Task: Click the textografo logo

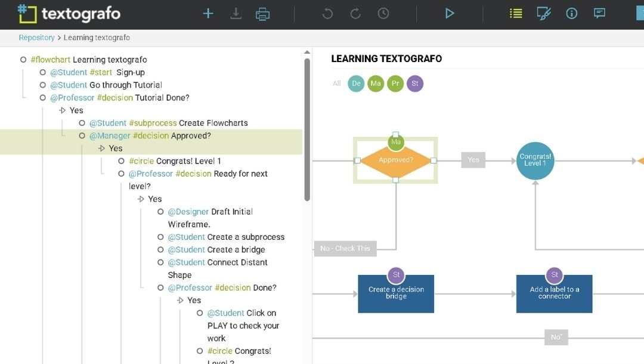Action: click(x=69, y=14)
